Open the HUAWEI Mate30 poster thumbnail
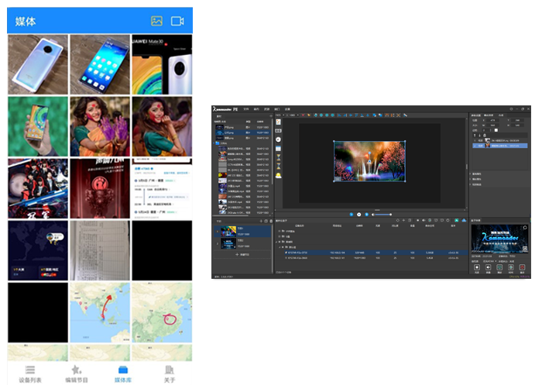The width and height of the screenshot is (542, 392). tap(162, 64)
